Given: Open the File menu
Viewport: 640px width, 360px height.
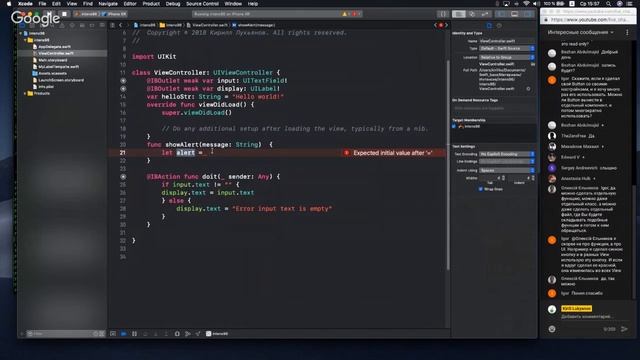Looking at the screenshot, I should point(42,4).
